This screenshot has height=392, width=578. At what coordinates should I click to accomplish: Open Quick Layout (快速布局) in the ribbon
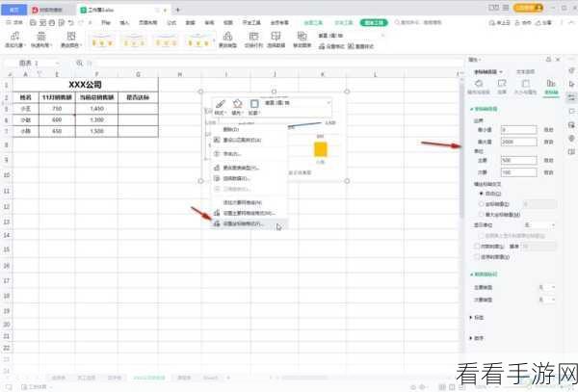click(x=41, y=39)
